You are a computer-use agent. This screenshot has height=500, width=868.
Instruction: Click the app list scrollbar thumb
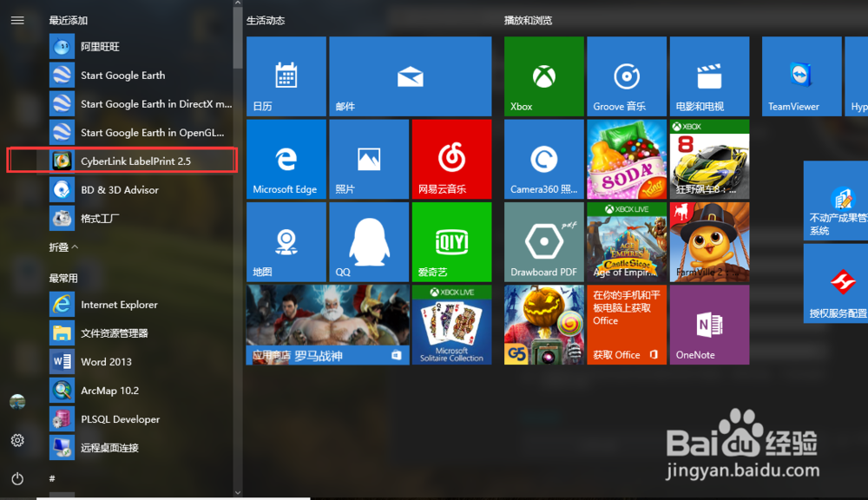coord(238,38)
